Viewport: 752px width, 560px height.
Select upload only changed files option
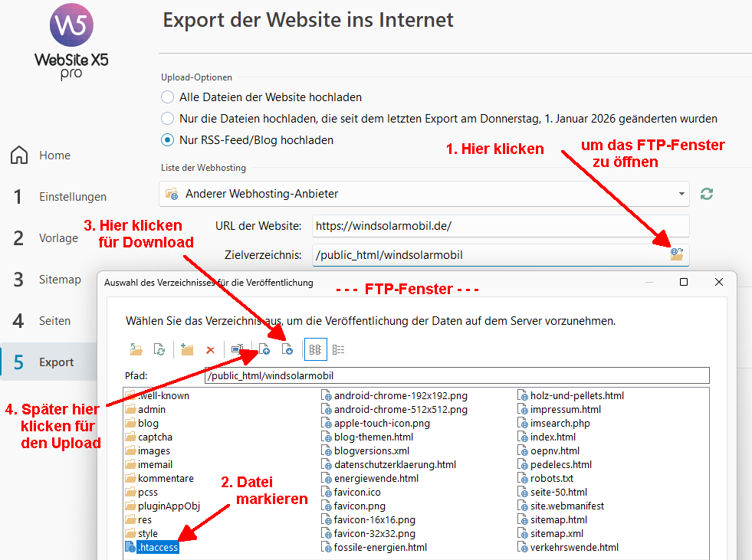click(167, 119)
